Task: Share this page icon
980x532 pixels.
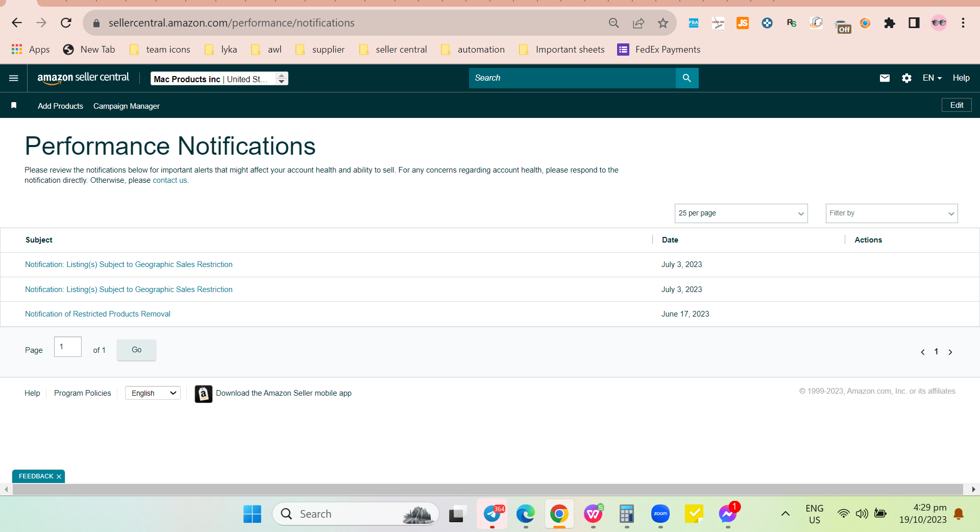Action: [638, 23]
